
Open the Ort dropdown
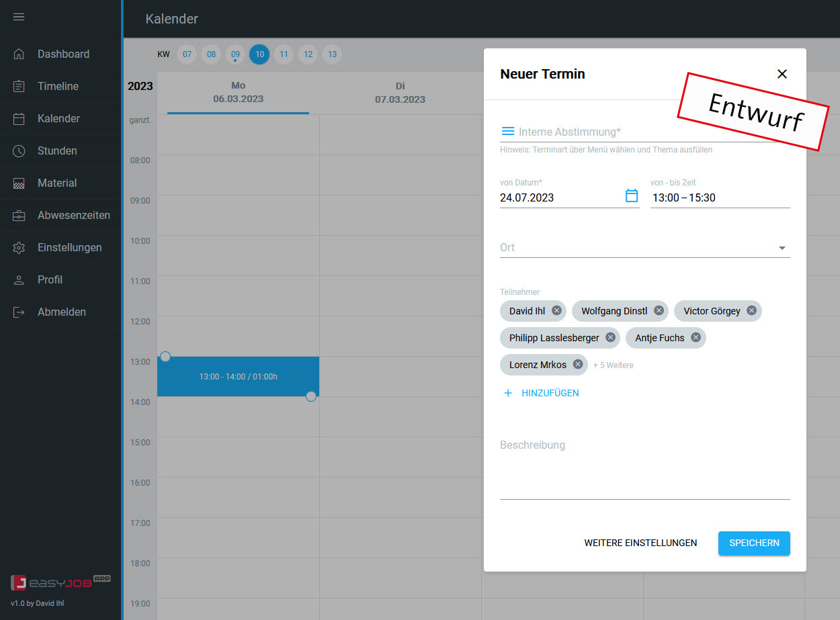click(782, 247)
